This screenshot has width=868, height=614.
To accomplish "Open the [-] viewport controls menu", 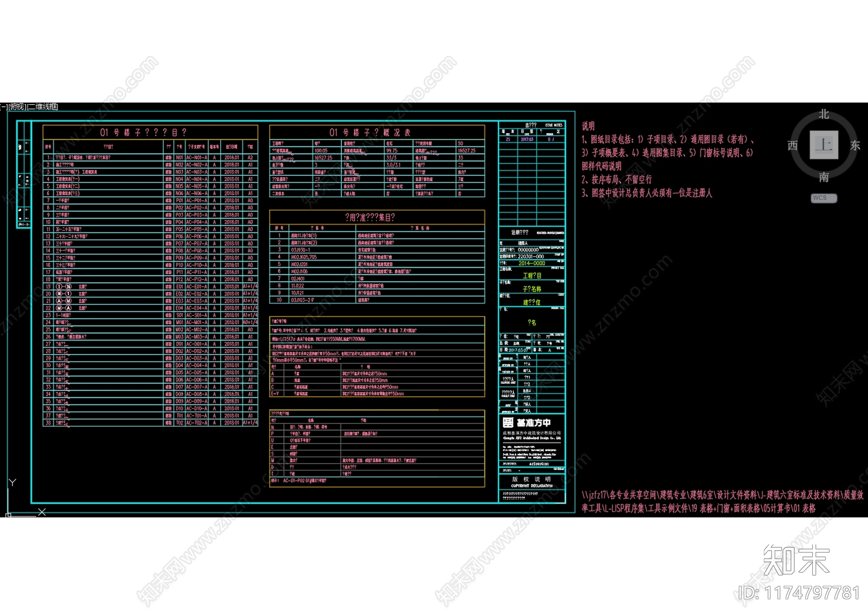I will coord(4,107).
